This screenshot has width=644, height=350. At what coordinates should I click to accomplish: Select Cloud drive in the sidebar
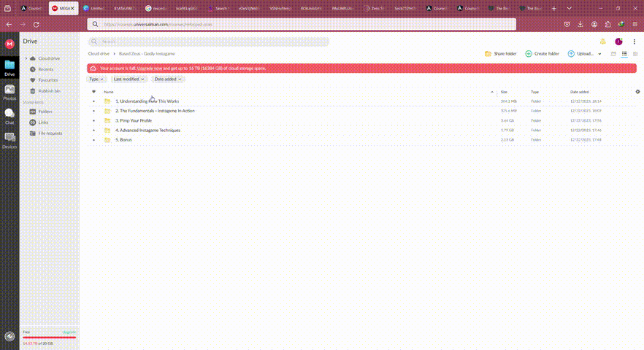tap(49, 58)
